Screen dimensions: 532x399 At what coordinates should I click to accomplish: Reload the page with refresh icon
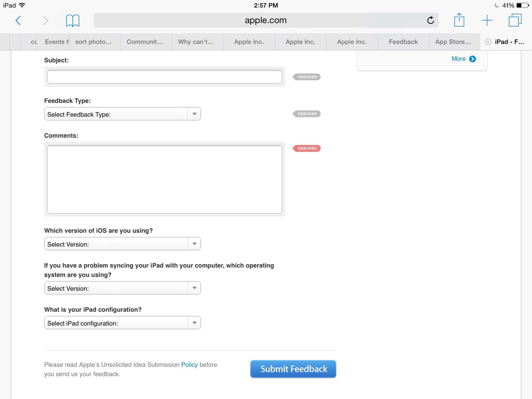(430, 20)
